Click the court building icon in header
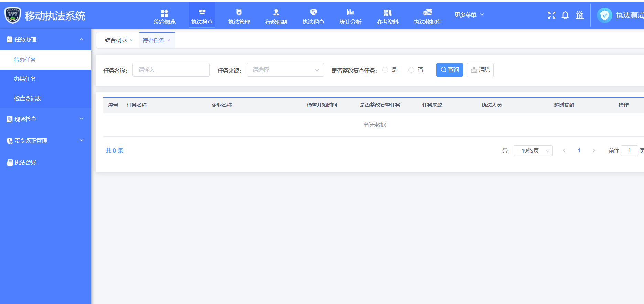This screenshot has height=304, width=644. coord(580,15)
